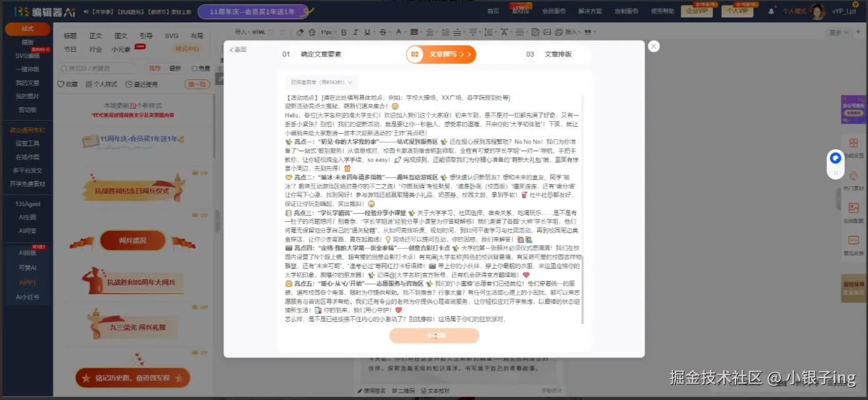Sort styles by 推荐

click(154, 69)
